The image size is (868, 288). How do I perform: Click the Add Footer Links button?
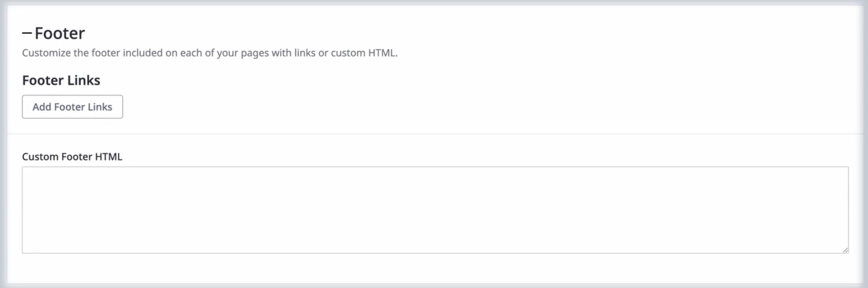[x=72, y=107]
